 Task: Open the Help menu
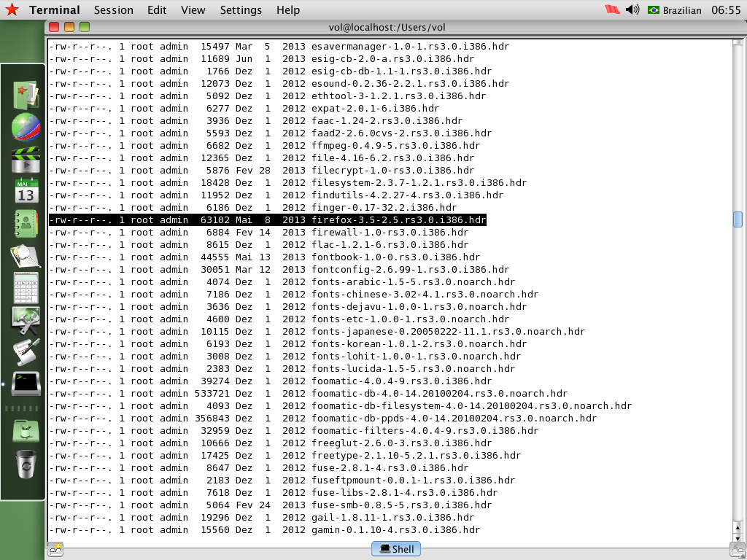[x=288, y=10]
